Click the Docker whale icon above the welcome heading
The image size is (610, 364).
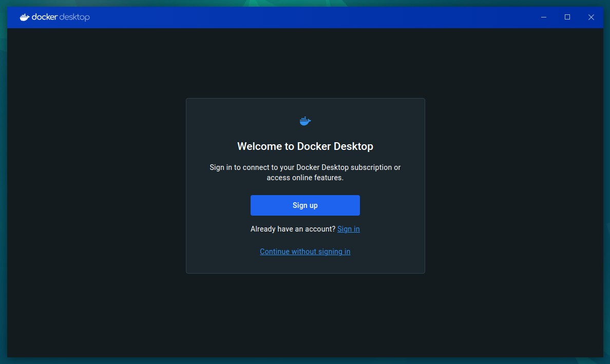(x=305, y=121)
